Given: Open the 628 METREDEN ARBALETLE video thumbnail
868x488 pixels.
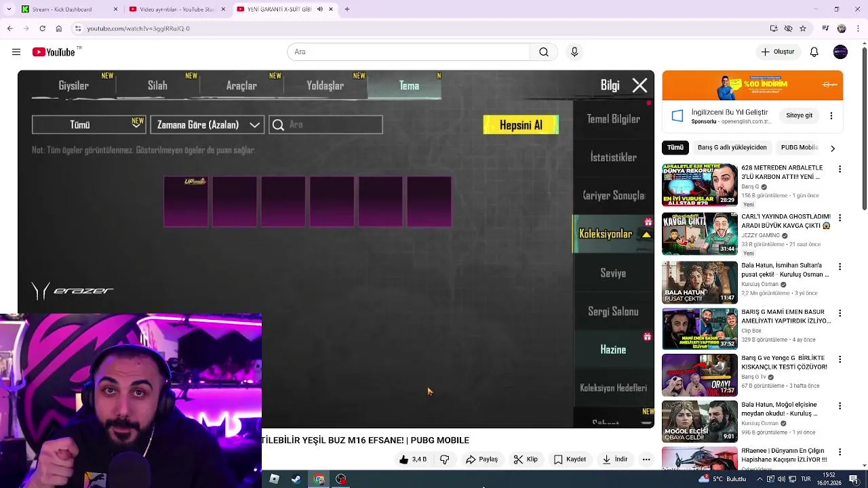Looking at the screenshot, I should [700, 185].
